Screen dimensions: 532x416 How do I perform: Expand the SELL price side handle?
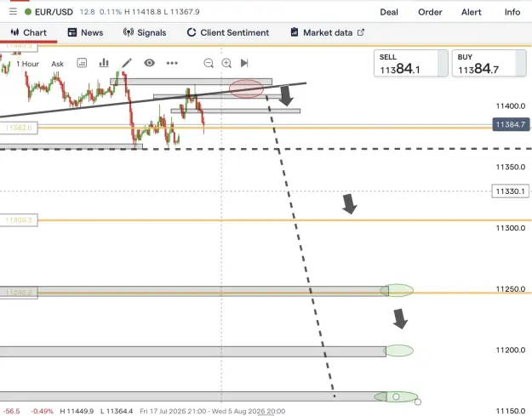(443, 63)
